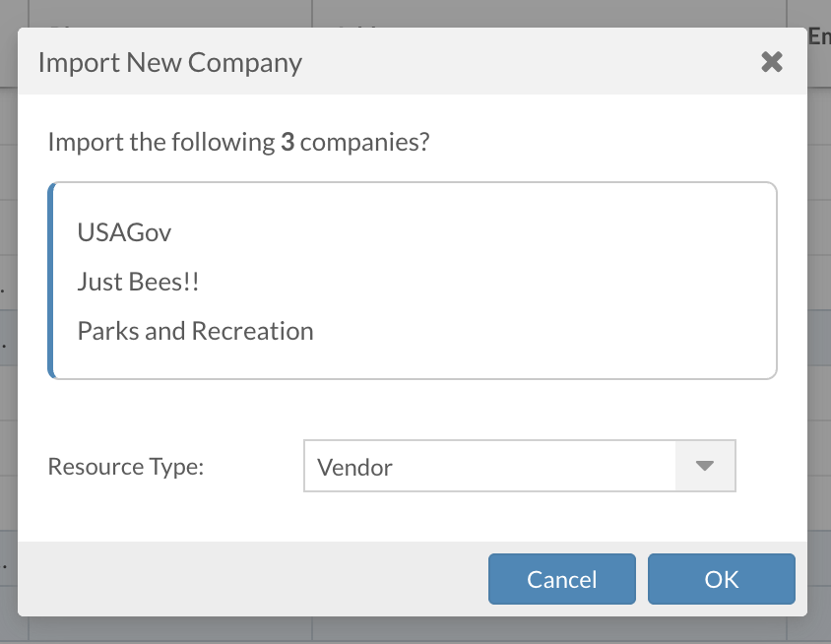Select USAGov in the company list
The height and width of the screenshot is (644, 831).
coord(124,232)
